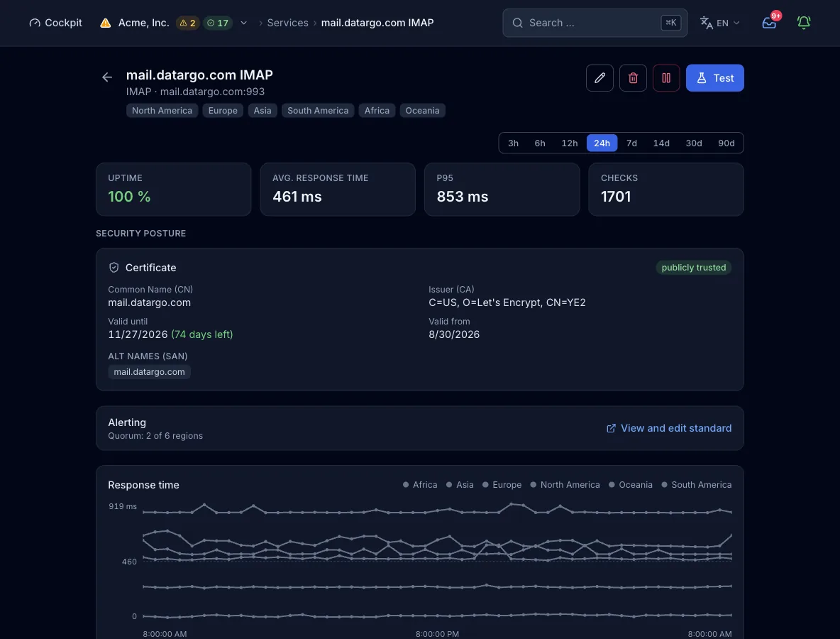Click the Uptime 100 % card
This screenshot has width=840, height=639.
click(174, 190)
